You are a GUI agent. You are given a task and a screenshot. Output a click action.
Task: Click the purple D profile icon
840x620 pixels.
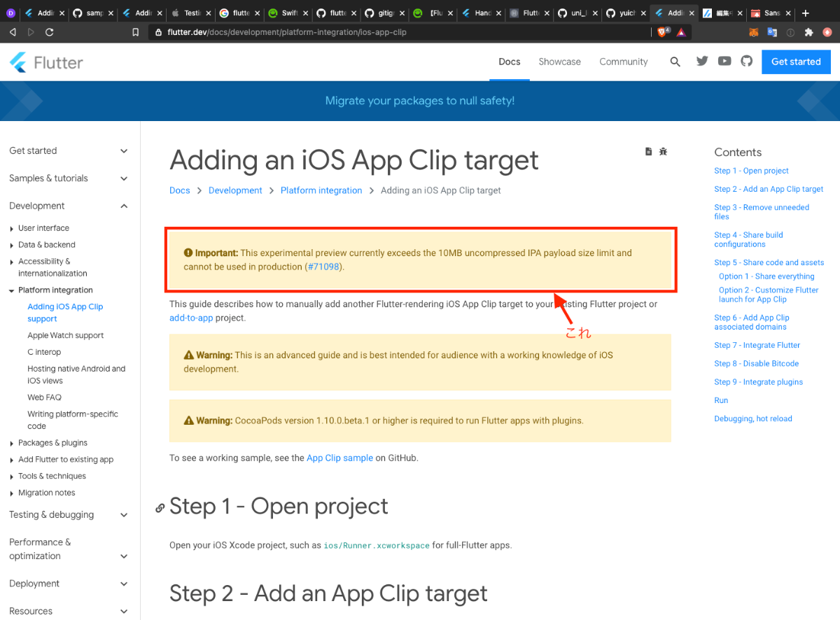10,13
